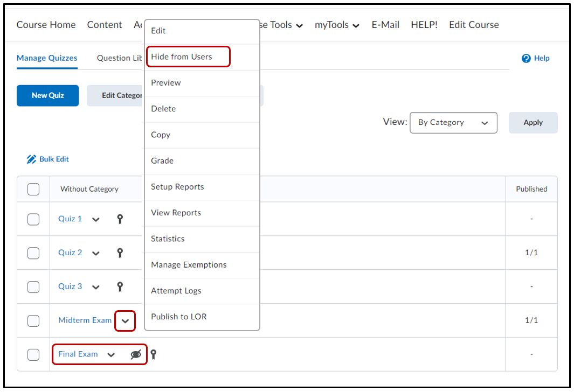Image resolution: width=574 pixels, height=392 pixels.
Task: Click the Bulk Edit pencil icon
Action: pyautogui.click(x=31, y=159)
